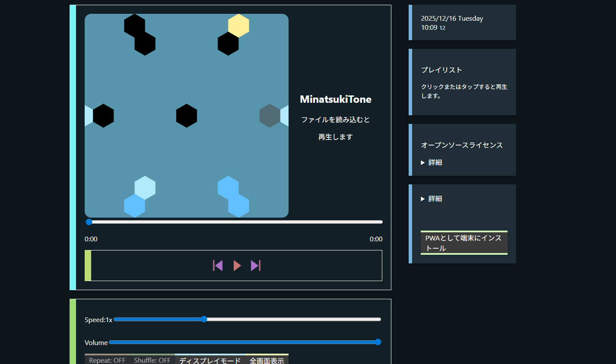Install via PWAとして端末にインストール button
The width and height of the screenshot is (616, 364).
464,243
